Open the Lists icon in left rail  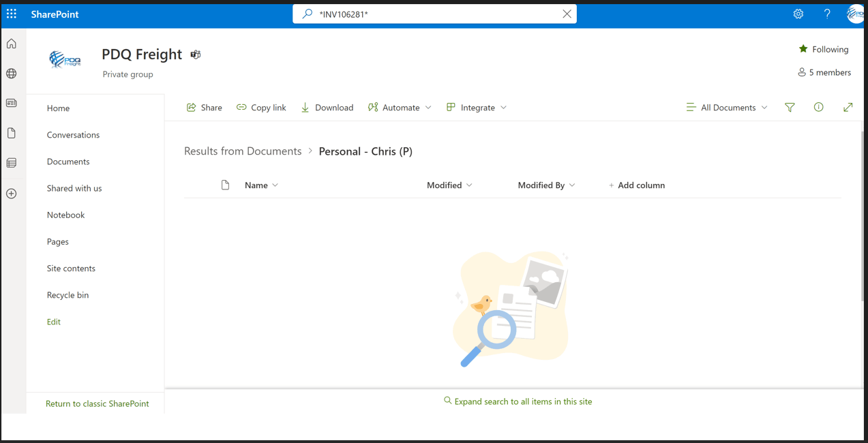[11, 163]
